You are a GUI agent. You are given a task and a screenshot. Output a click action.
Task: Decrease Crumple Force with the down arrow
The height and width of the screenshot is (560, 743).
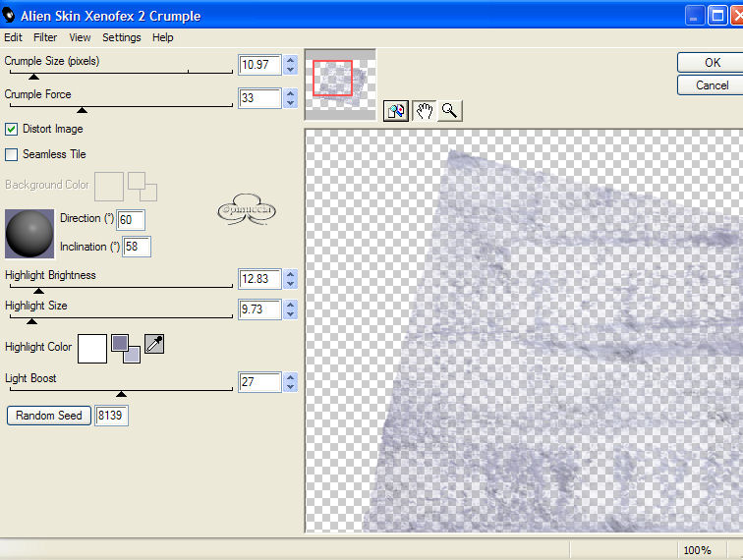click(x=291, y=103)
